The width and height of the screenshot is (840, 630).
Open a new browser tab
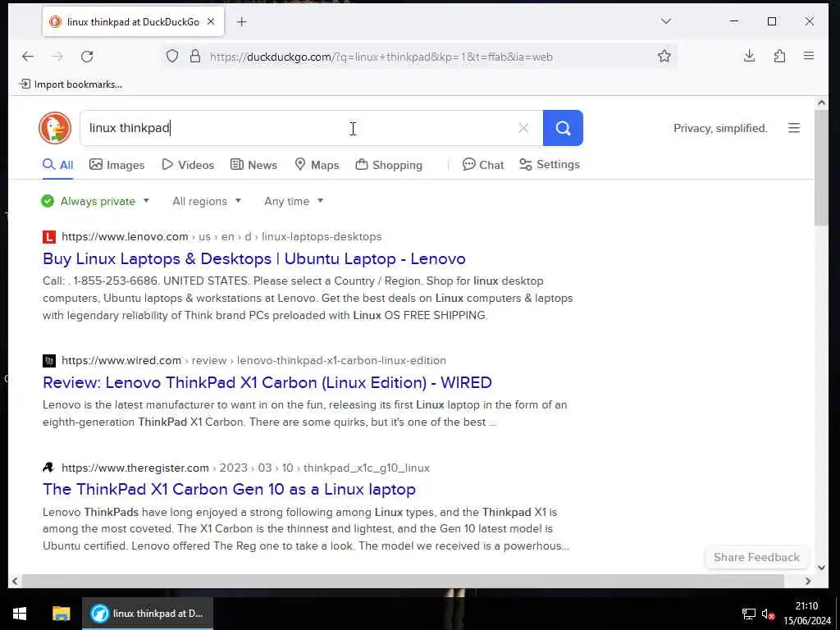pos(242,21)
